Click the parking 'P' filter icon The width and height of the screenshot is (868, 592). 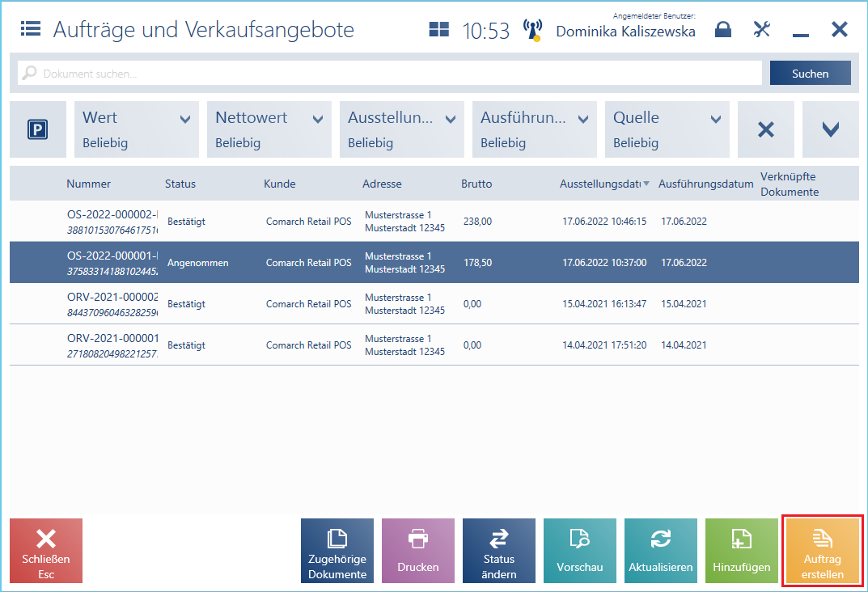click(x=37, y=129)
